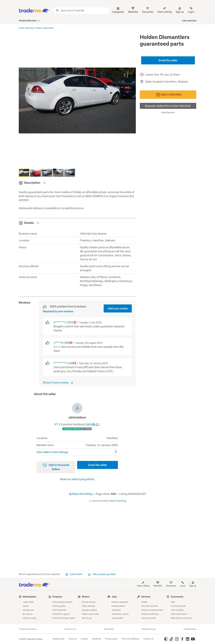Open footer Marketplace heading
215x644 pixels.
[29, 597]
